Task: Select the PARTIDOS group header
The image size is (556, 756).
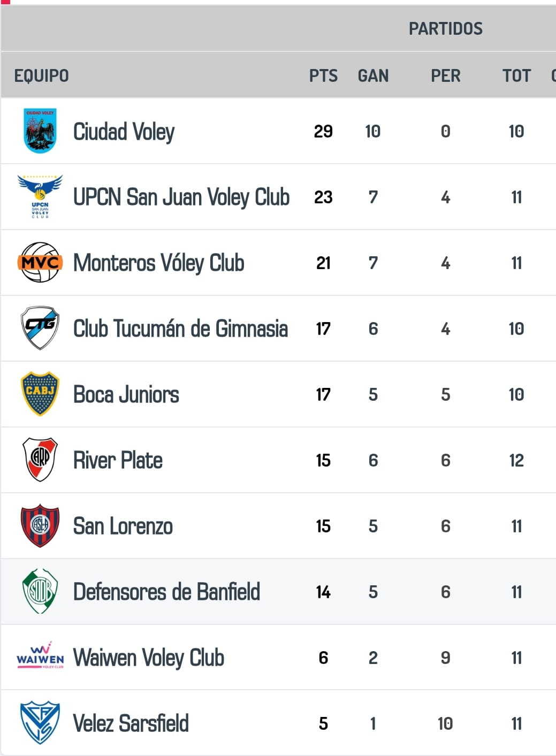Action: click(x=445, y=29)
